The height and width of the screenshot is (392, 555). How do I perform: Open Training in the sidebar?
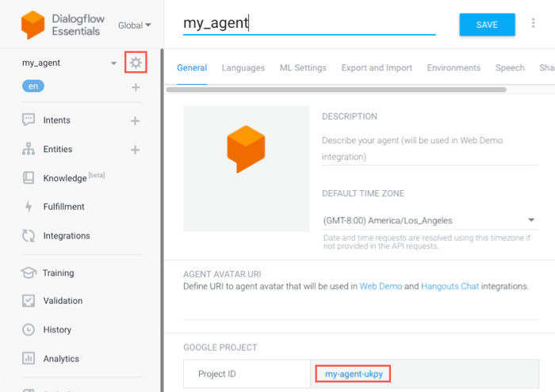[x=59, y=273]
